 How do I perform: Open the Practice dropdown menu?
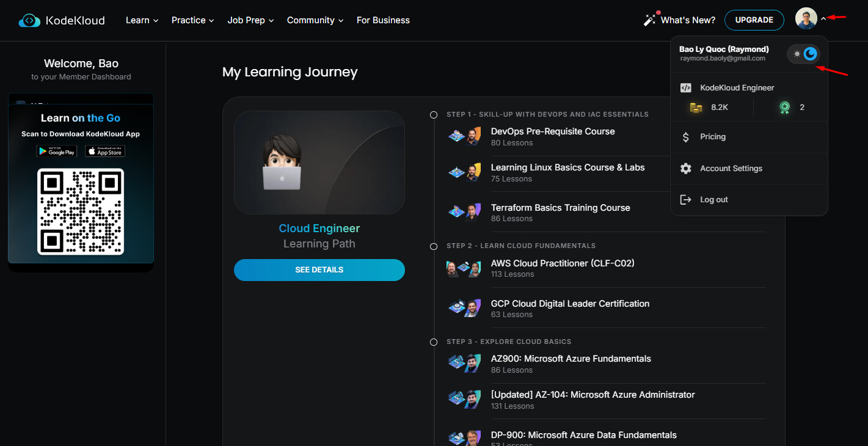(x=193, y=20)
